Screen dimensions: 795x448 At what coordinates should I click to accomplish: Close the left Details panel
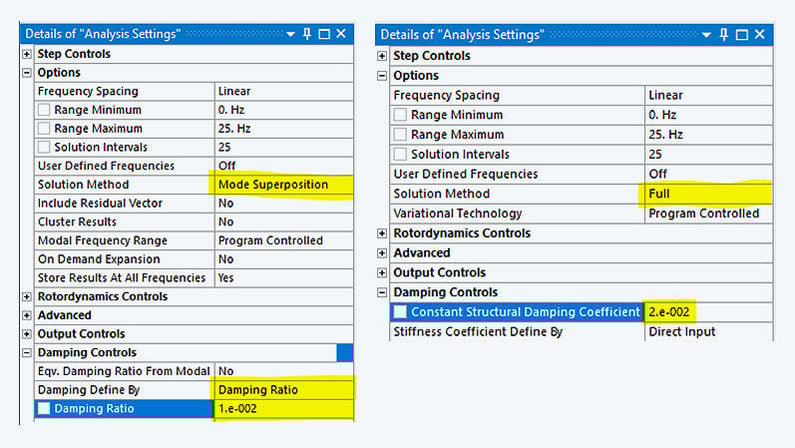tap(341, 34)
